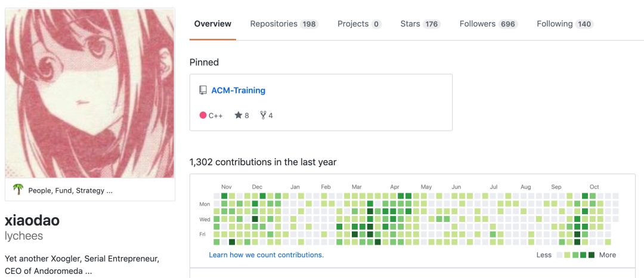
Task: Click the 198 repositories count badge
Action: click(309, 24)
